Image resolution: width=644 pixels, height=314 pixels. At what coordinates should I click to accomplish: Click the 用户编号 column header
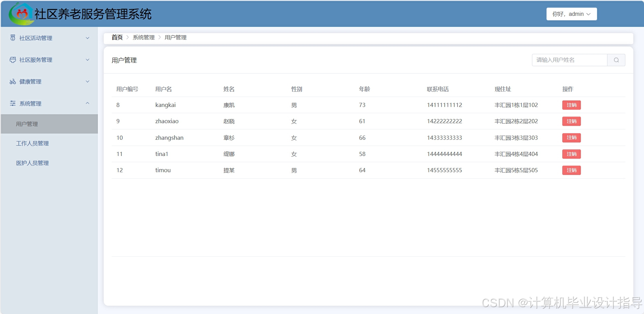point(127,89)
